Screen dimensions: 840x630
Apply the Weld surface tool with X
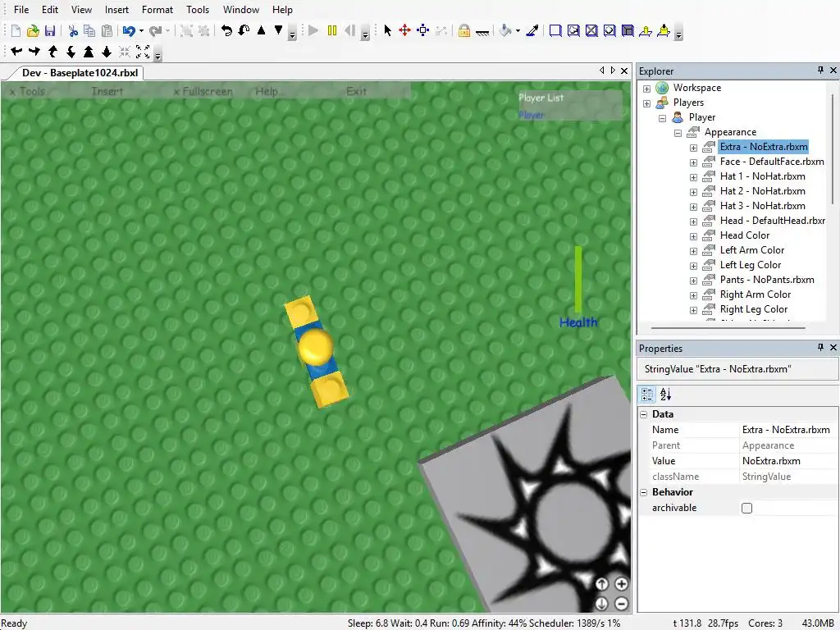tap(591, 30)
